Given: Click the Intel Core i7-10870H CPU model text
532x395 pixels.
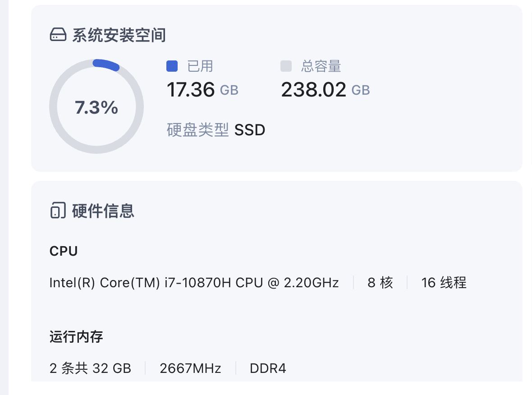Looking at the screenshot, I should [194, 283].
